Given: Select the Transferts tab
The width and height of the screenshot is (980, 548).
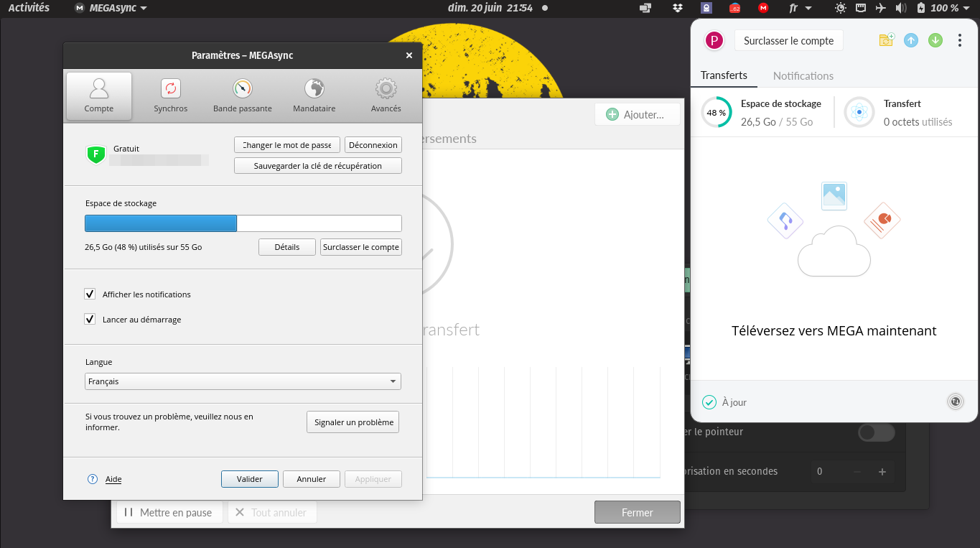Looking at the screenshot, I should tap(724, 75).
